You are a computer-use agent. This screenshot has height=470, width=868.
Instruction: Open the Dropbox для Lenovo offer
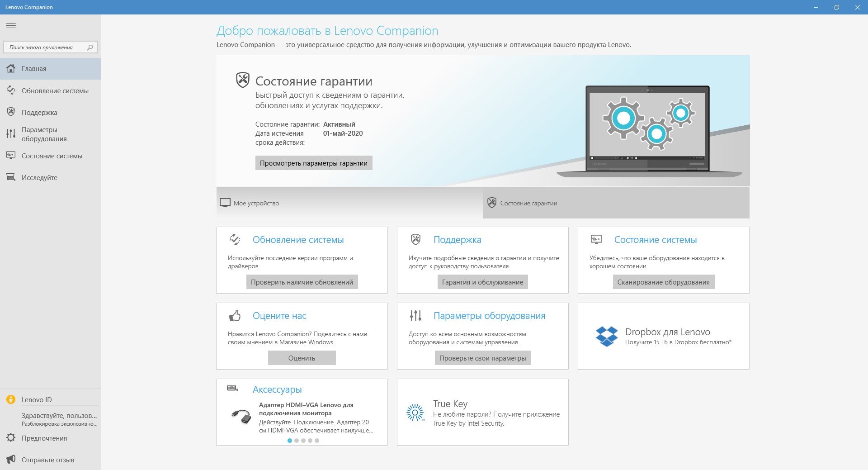[664, 336]
